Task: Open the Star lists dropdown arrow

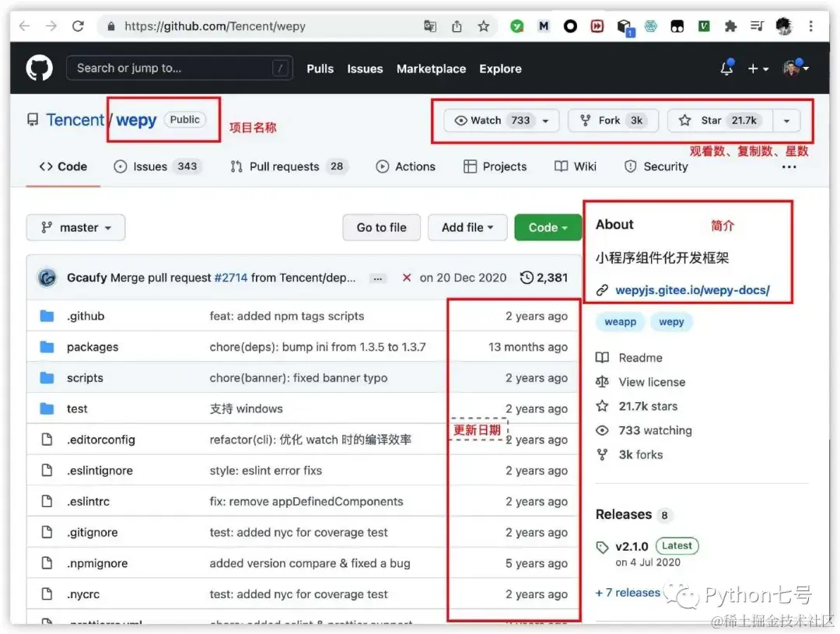Action: pyautogui.click(x=786, y=121)
